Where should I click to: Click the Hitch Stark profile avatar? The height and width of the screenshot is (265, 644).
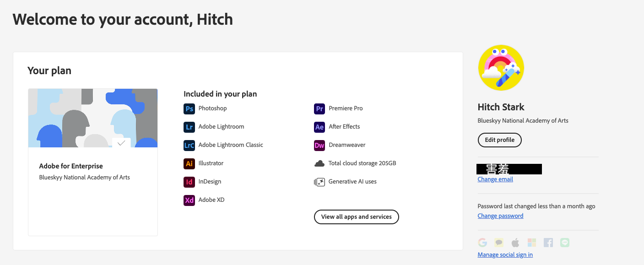click(501, 68)
